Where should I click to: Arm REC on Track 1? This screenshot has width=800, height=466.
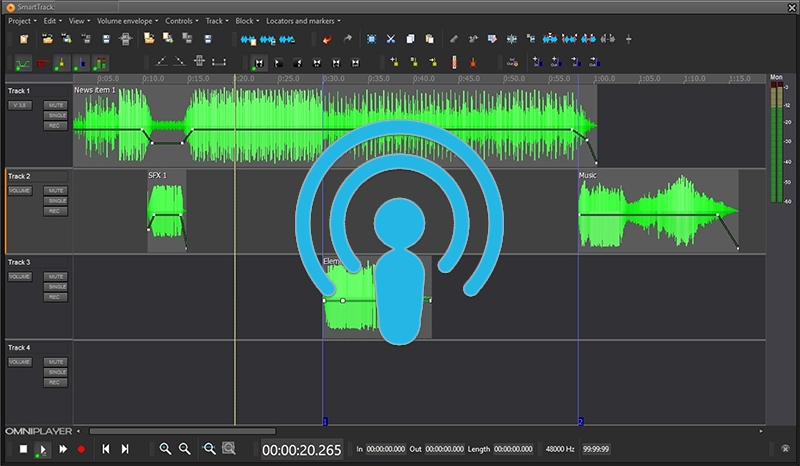click(56, 126)
